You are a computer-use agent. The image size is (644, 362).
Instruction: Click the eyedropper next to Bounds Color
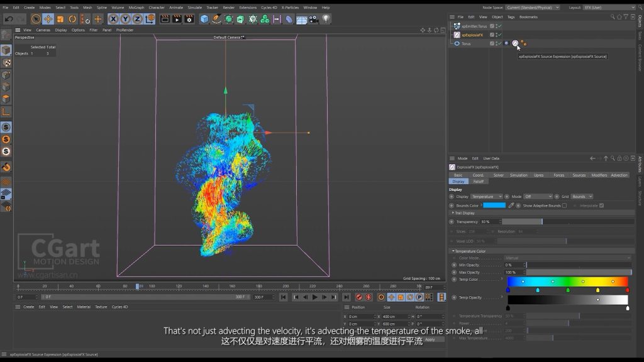coord(511,206)
